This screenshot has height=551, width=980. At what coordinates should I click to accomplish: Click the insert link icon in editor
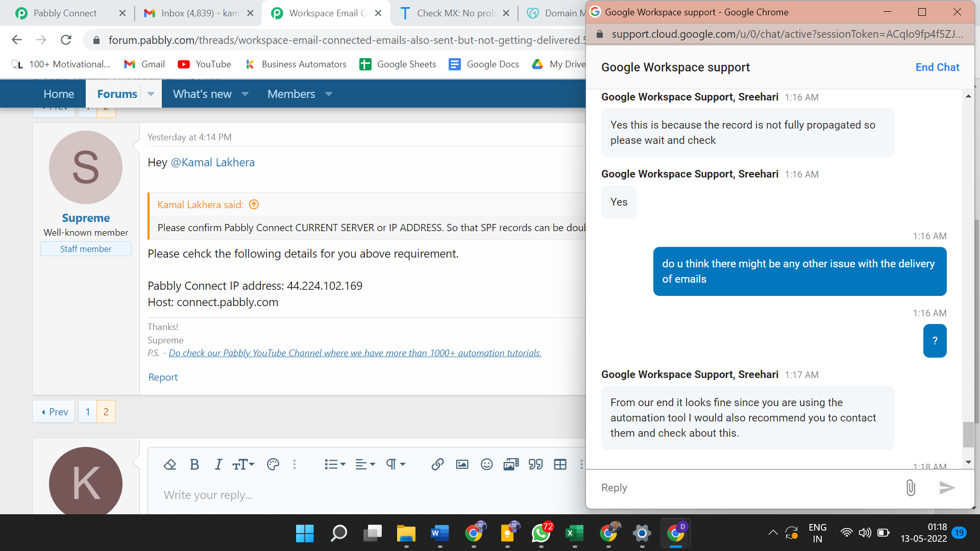(437, 464)
